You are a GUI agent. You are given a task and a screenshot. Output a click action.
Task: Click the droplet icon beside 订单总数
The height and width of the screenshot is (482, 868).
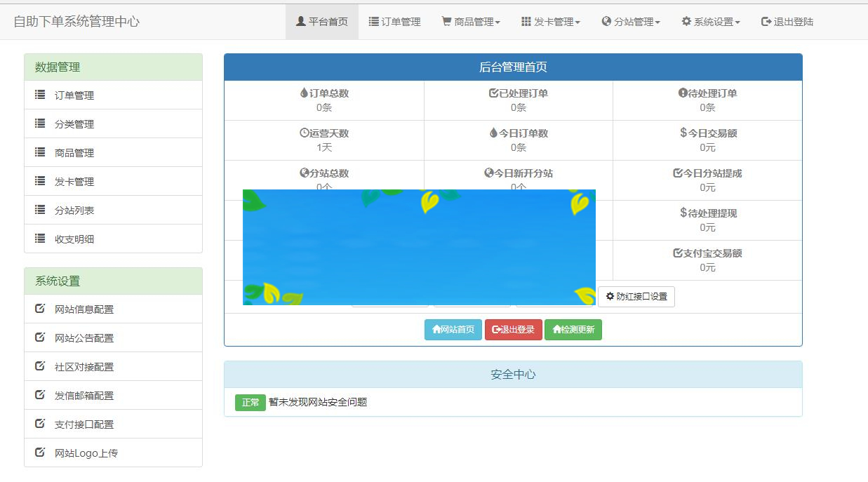302,91
